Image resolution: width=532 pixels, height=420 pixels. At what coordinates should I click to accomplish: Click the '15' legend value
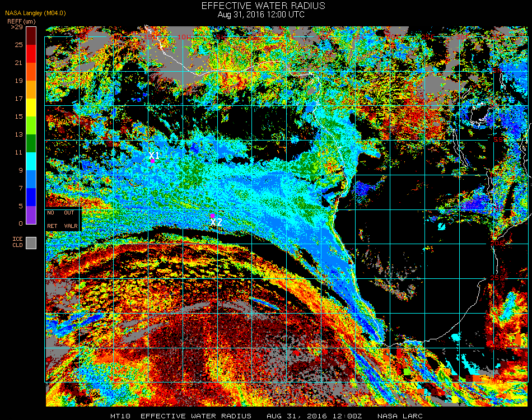pyautogui.click(x=18, y=116)
